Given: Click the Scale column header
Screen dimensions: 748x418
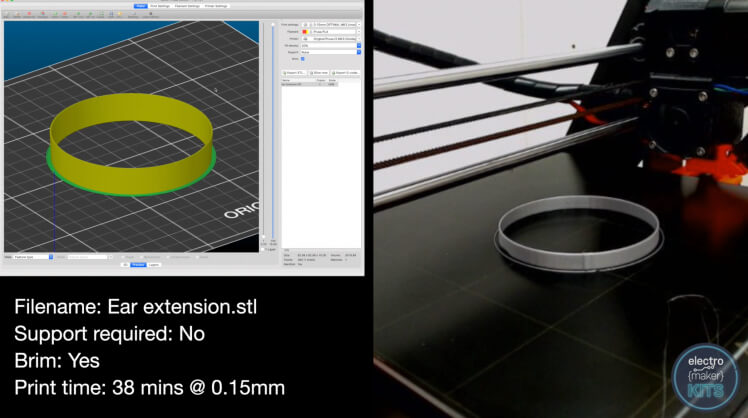Looking at the screenshot, I should point(332,80).
